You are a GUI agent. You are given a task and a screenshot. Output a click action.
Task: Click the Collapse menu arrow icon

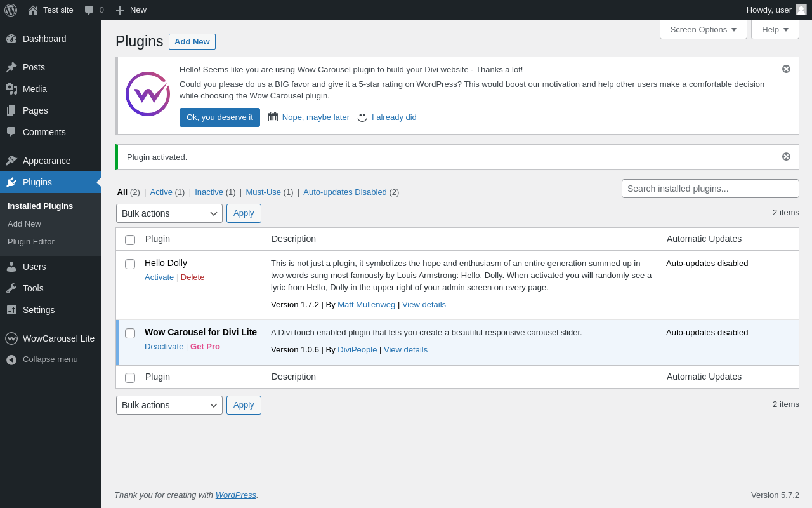(11, 359)
